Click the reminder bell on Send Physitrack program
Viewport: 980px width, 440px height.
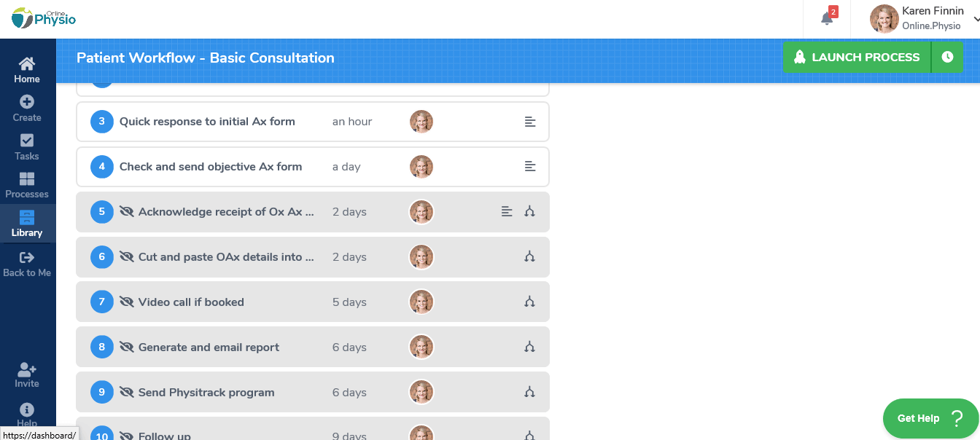click(529, 392)
